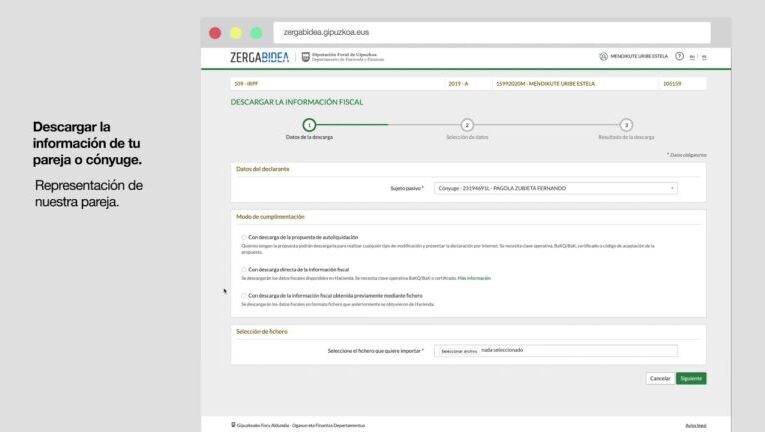Image resolution: width=765 pixels, height=432 pixels.
Task: Open the help question mark icon
Action: pyautogui.click(x=679, y=56)
